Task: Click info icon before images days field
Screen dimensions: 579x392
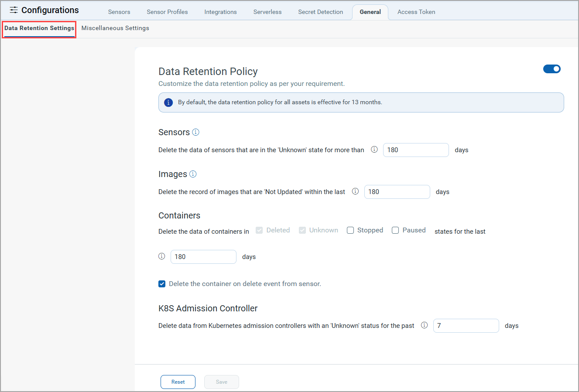Action: tap(355, 191)
